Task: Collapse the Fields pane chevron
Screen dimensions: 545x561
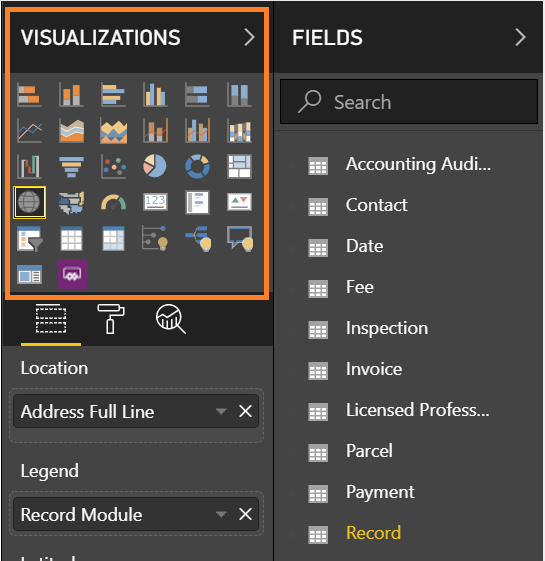Action: (521, 37)
